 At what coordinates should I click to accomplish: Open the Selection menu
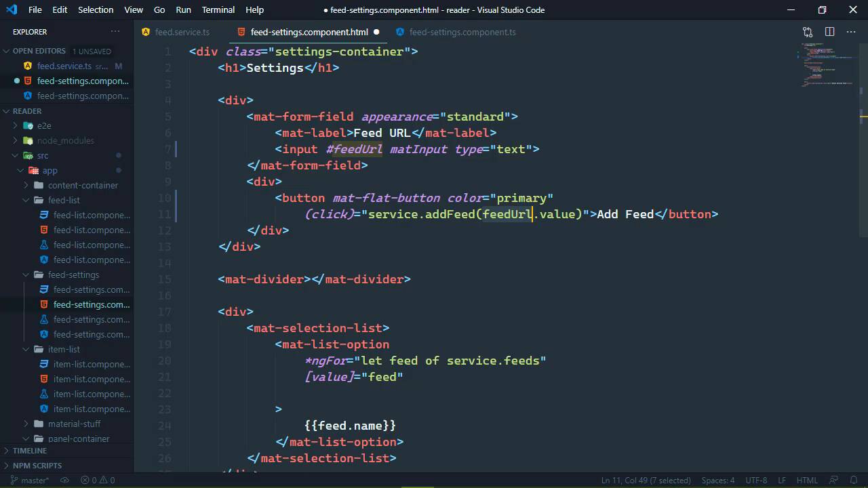(96, 9)
